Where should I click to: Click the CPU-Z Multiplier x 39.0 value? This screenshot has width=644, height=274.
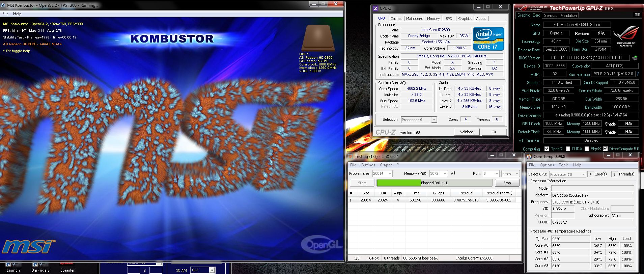click(416, 95)
